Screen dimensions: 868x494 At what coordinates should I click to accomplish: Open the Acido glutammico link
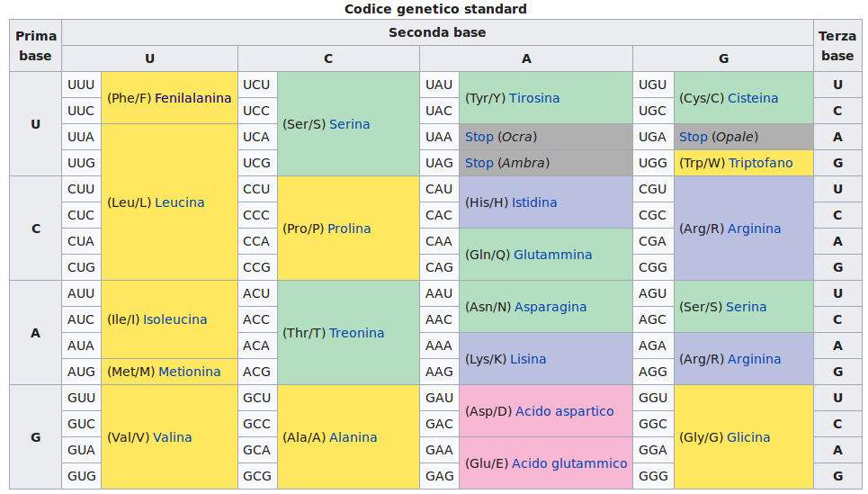(x=569, y=463)
